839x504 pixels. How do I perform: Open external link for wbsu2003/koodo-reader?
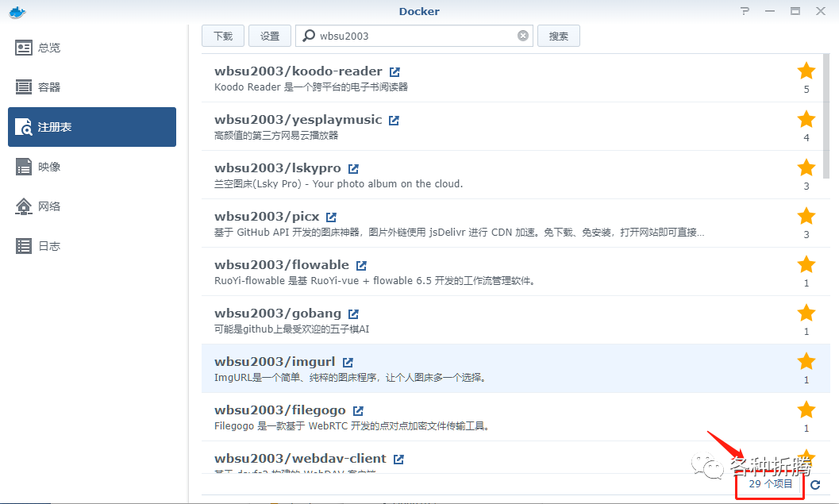pyautogui.click(x=394, y=71)
